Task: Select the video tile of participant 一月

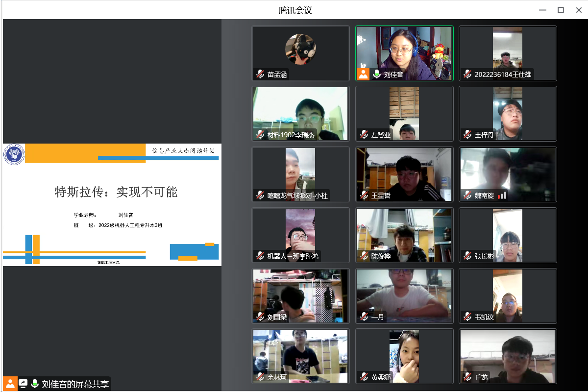Action: pos(404,294)
